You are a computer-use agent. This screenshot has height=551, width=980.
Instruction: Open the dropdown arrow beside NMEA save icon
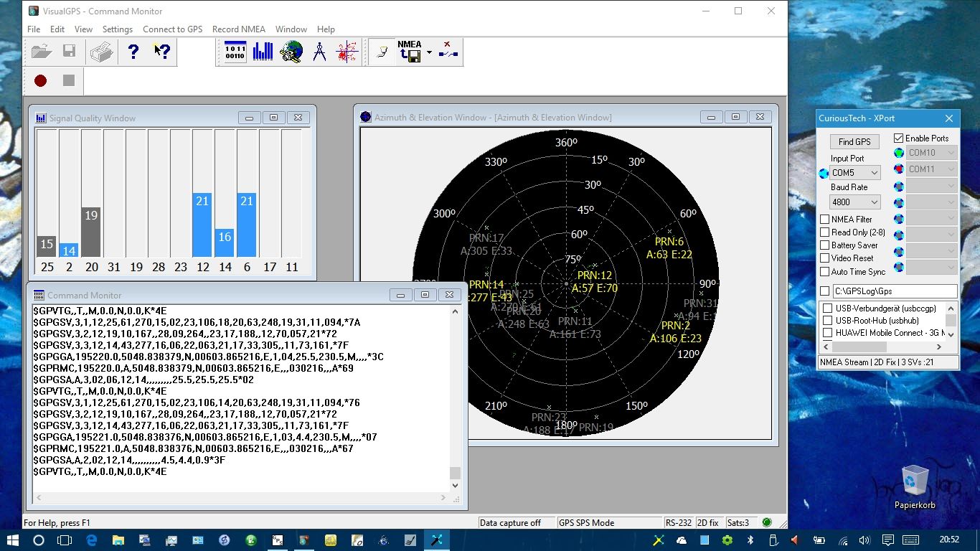tap(429, 52)
